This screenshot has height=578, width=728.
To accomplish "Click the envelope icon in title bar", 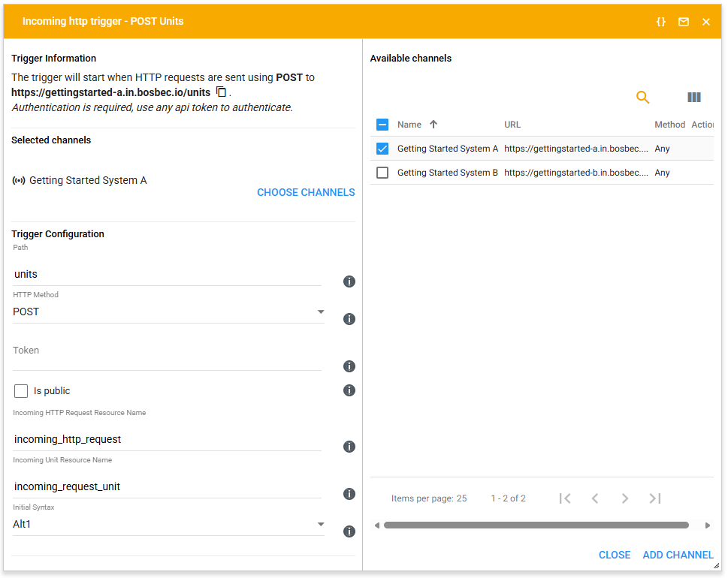I will [x=684, y=22].
